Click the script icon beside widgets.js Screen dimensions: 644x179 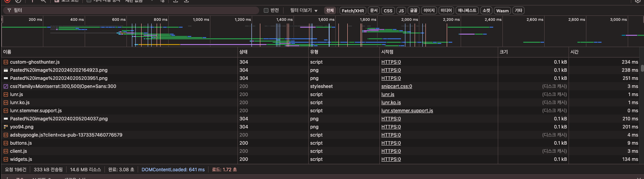pos(6,159)
